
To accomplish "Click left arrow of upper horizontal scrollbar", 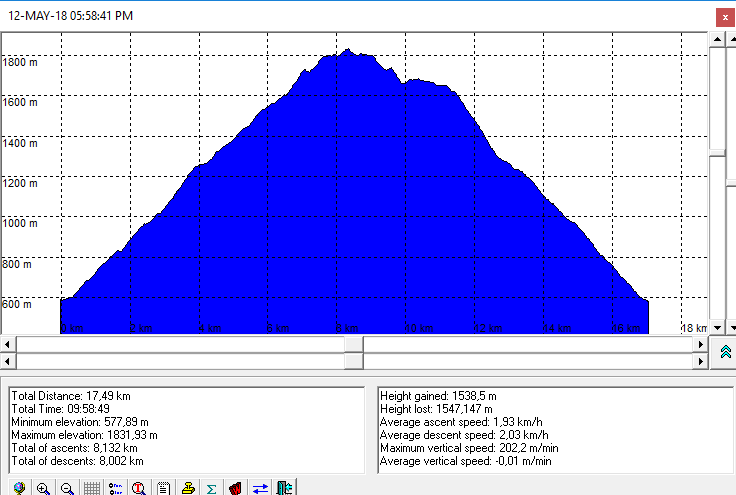I will tap(8, 344).
